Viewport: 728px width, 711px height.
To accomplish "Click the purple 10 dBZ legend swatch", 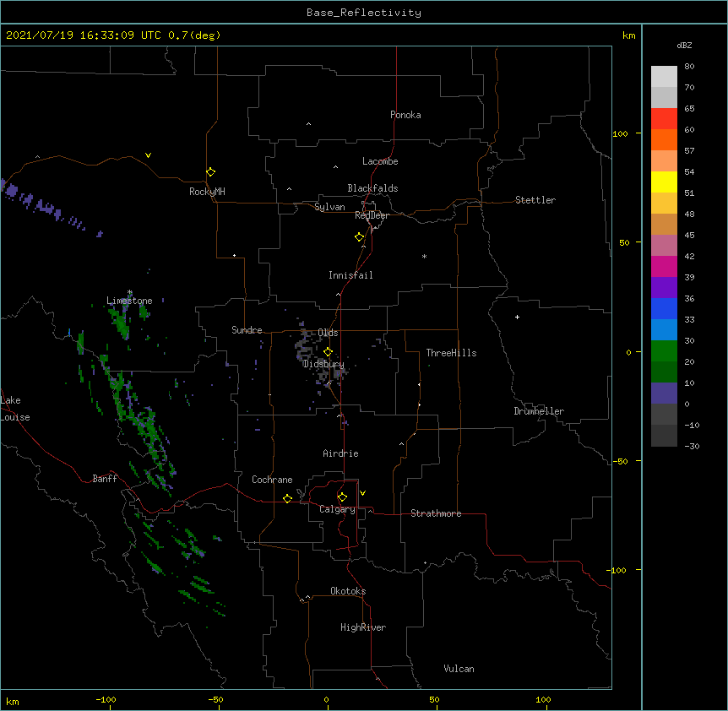I will [664, 393].
